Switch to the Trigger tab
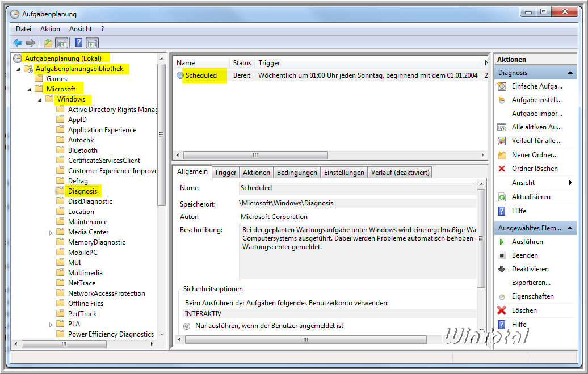This screenshot has width=588, height=374. (225, 173)
